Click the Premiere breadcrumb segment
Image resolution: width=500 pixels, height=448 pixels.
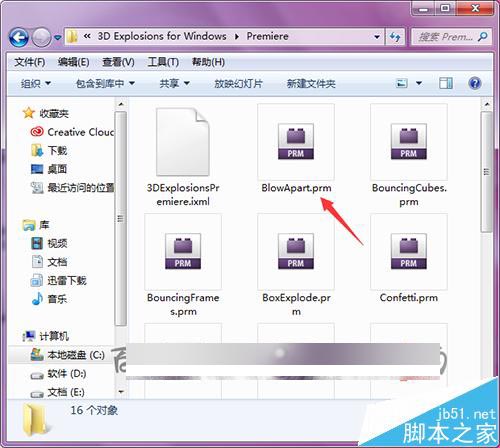(267, 36)
